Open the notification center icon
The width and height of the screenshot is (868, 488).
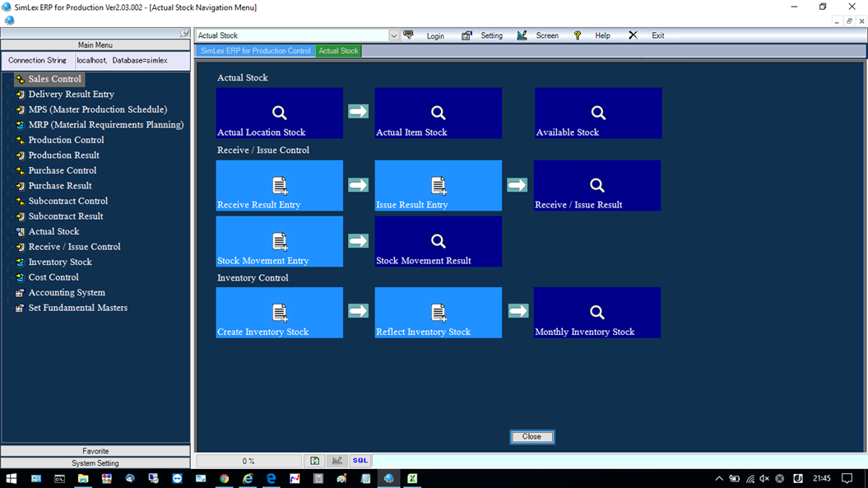(x=847, y=479)
